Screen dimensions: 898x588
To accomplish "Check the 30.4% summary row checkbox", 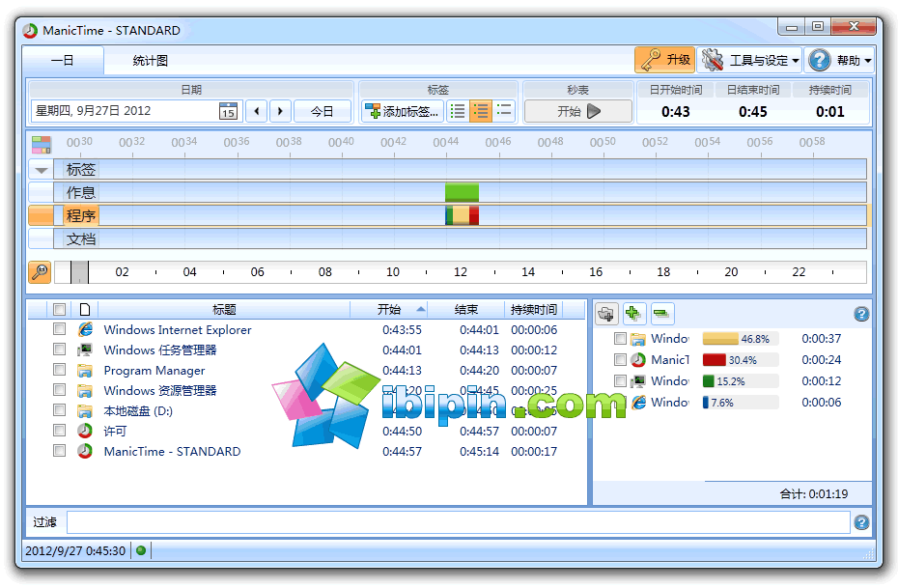I will click(x=620, y=359).
